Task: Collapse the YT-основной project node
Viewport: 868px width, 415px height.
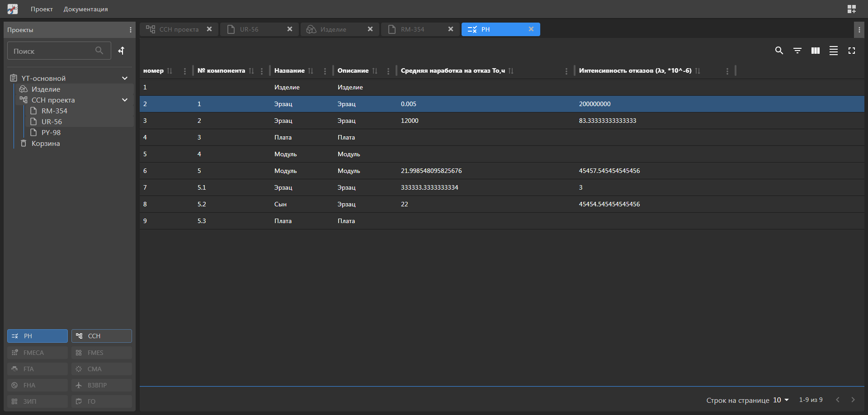Action: coord(125,78)
